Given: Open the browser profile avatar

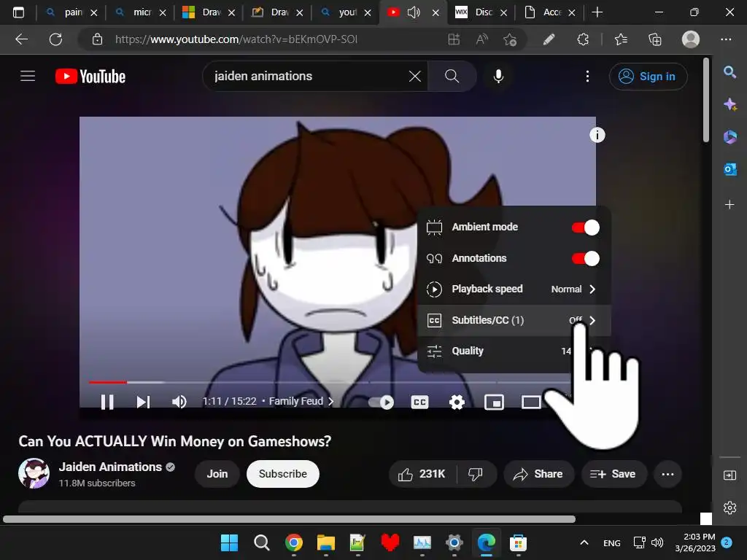Looking at the screenshot, I should coord(690,39).
